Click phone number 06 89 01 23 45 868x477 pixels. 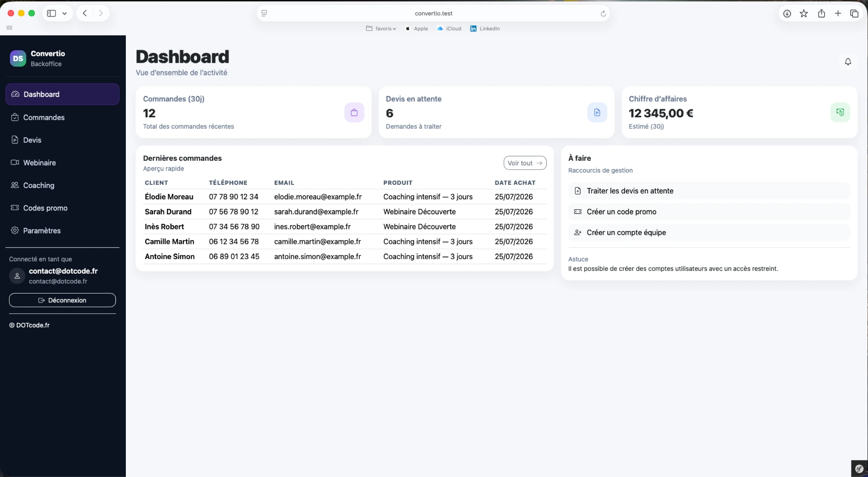pos(234,257)
